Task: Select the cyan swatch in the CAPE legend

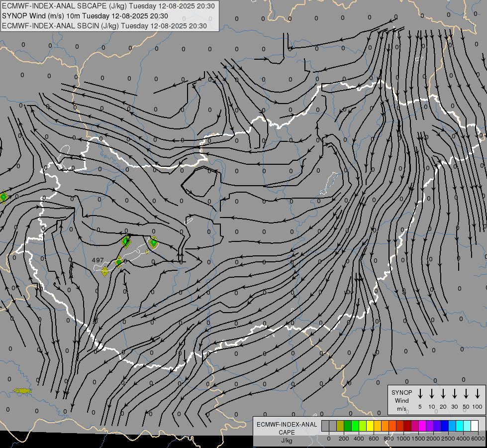Action: [460, 426]
